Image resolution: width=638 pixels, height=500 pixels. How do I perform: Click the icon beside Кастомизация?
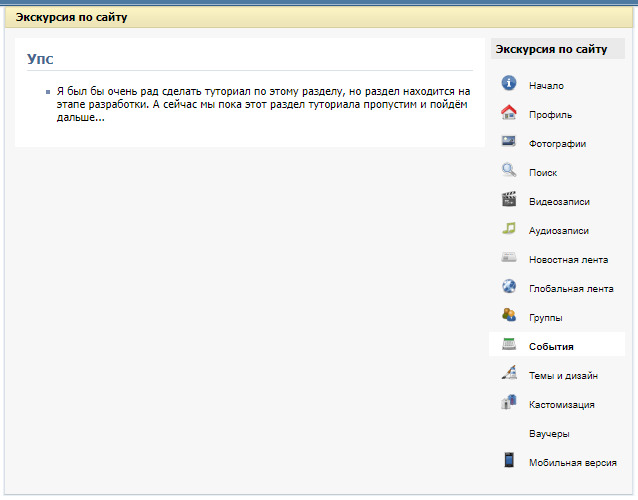508,404
